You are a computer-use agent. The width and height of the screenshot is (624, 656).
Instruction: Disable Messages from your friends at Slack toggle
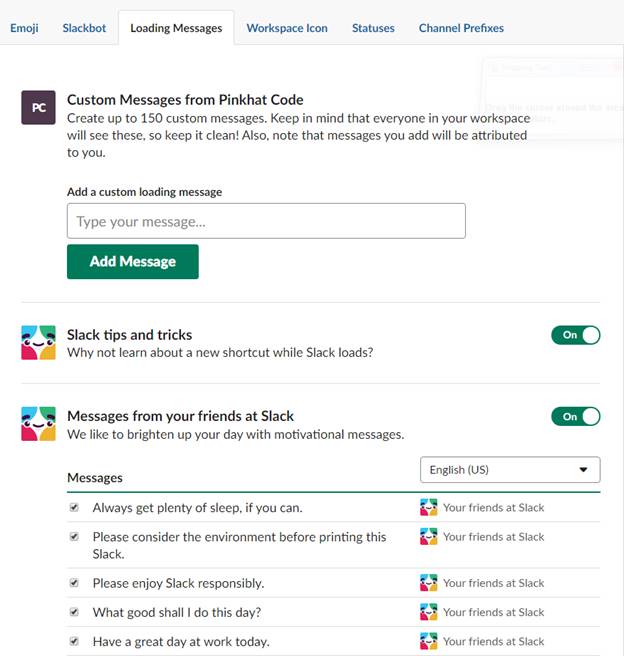pyautogui.click(x=575, y=417)
